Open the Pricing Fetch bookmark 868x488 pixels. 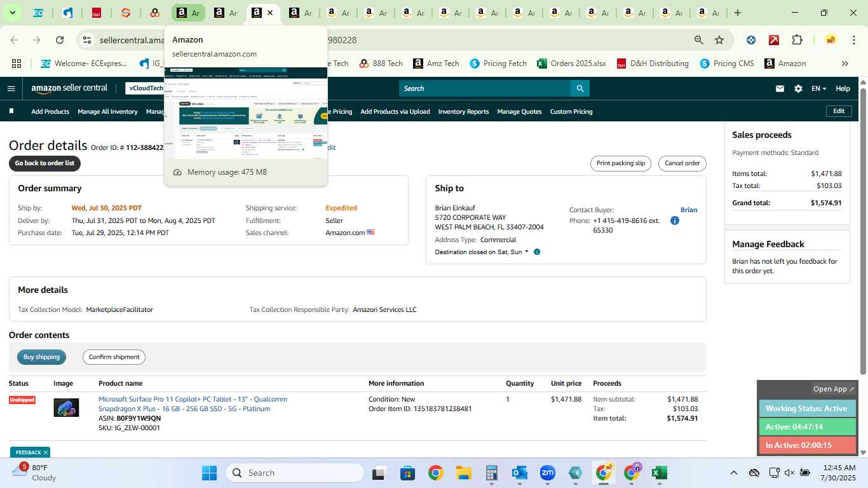pos(498,64)
